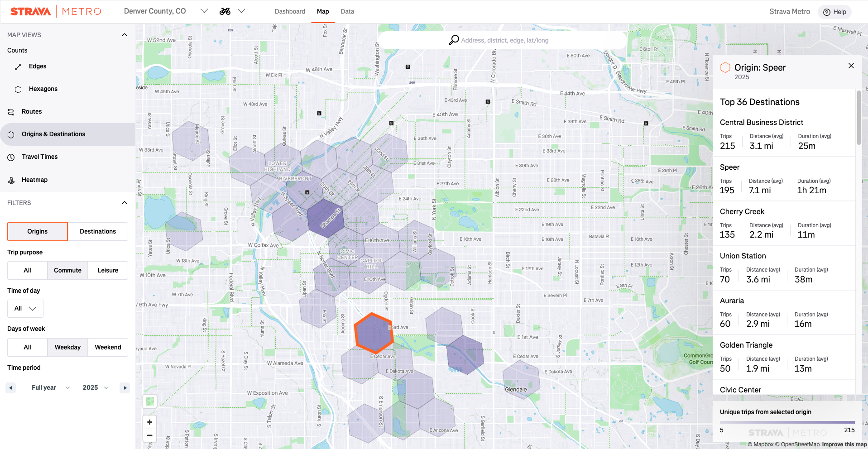Click the Strava Metro logo
Image resolution: width=868 pixels, height=449 pixels.
(56, 11)
